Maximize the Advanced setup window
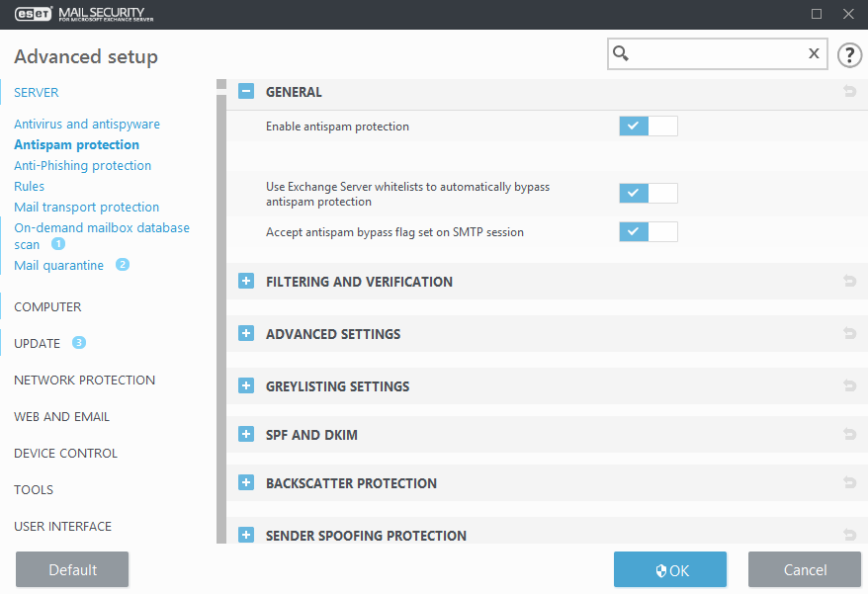Screen dimensions: 868x594 click(817, 14)
